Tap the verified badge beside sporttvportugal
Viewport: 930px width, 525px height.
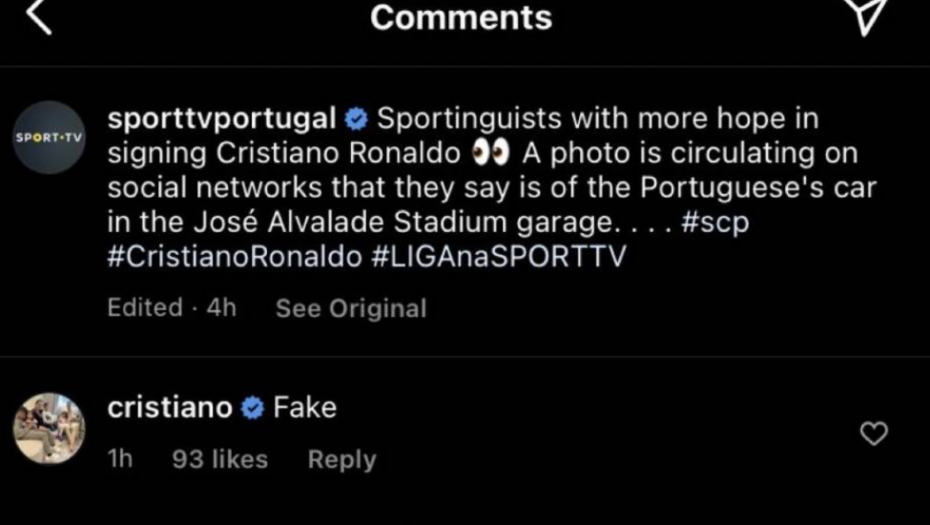(356, 120)
